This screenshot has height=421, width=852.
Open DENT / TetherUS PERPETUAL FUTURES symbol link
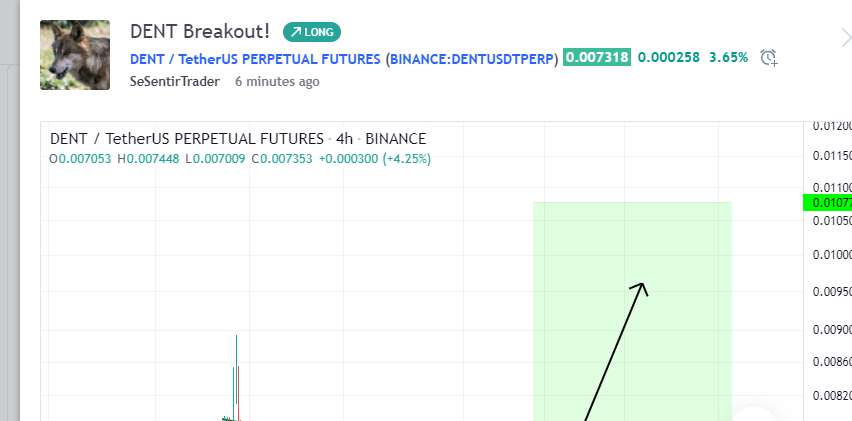(x=255, y=58)
